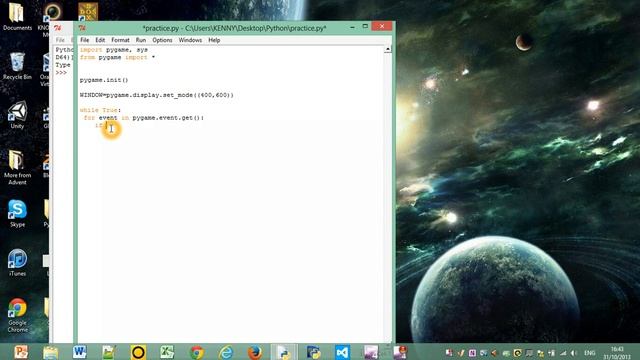The width and height of the screenshot is (640, 360).
Task: Open the Edit menu
Action: [x=100, y=40]
